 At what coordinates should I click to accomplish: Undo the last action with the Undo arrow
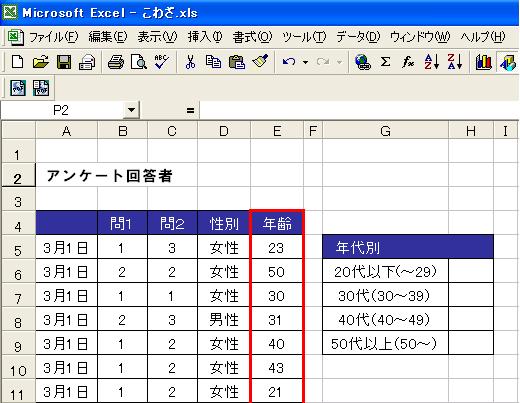pos(289,62)
